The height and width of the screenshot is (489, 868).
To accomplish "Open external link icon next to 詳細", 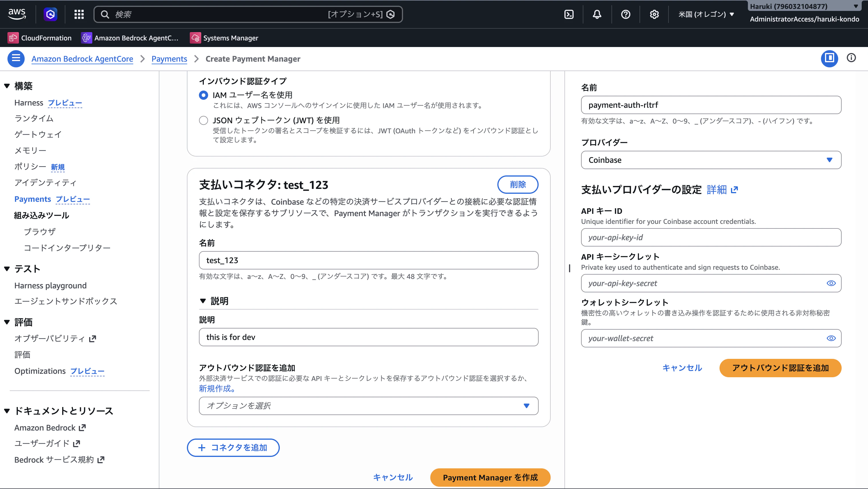I will tap(735, 190).
